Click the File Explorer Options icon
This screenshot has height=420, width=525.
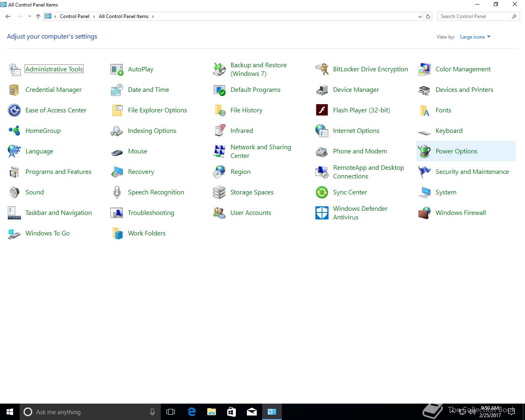pos(117,110)
